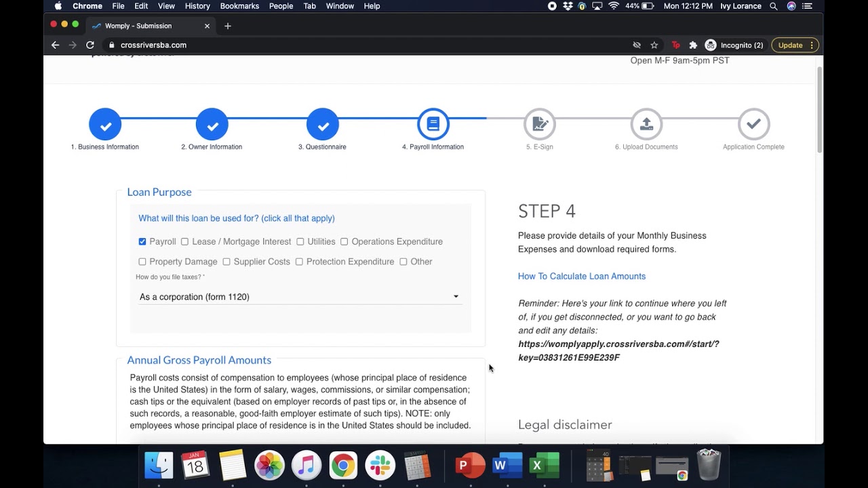Click the Dropbox menu bar icon

[x=568, y=6]
